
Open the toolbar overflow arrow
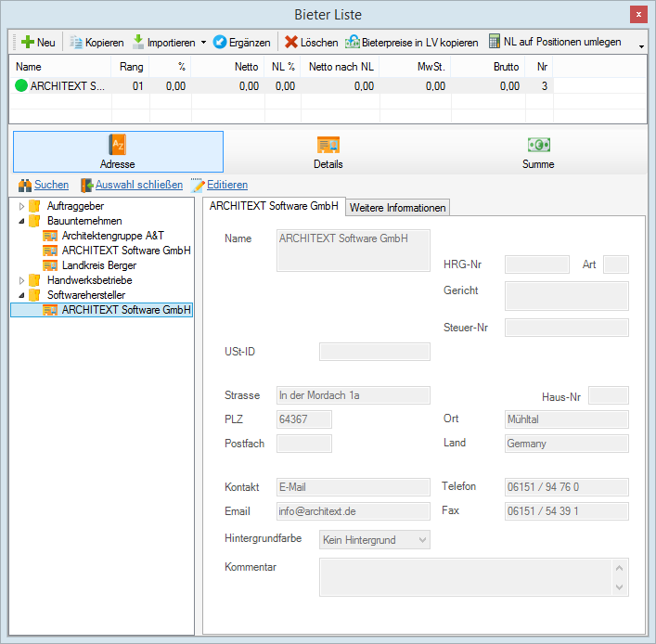tap(641, 46)
